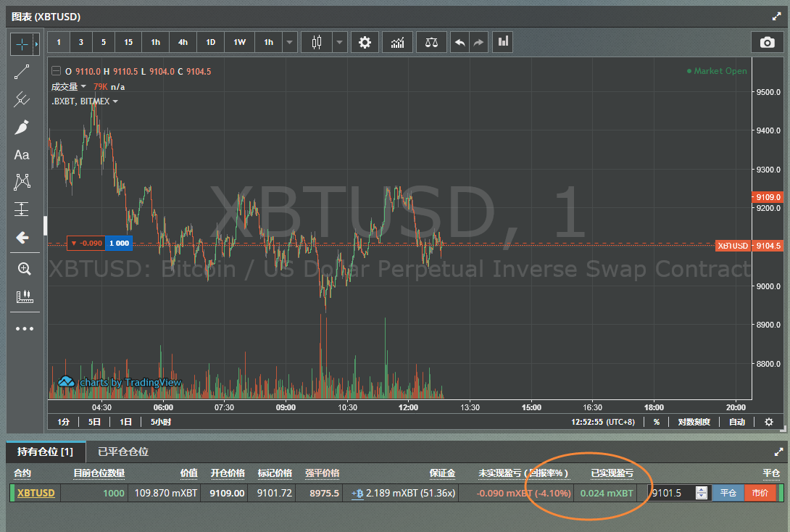Click the 1h button before the interval dropdown

coord(269,42)
